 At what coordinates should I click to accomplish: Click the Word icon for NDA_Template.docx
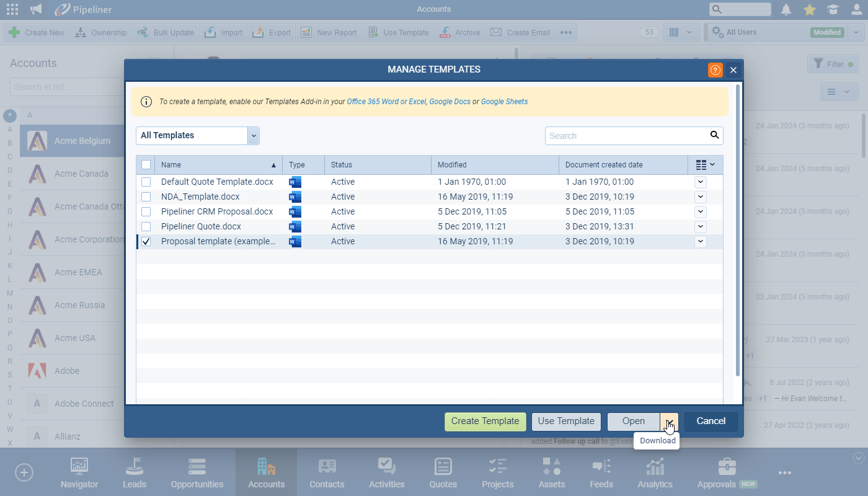295,197
